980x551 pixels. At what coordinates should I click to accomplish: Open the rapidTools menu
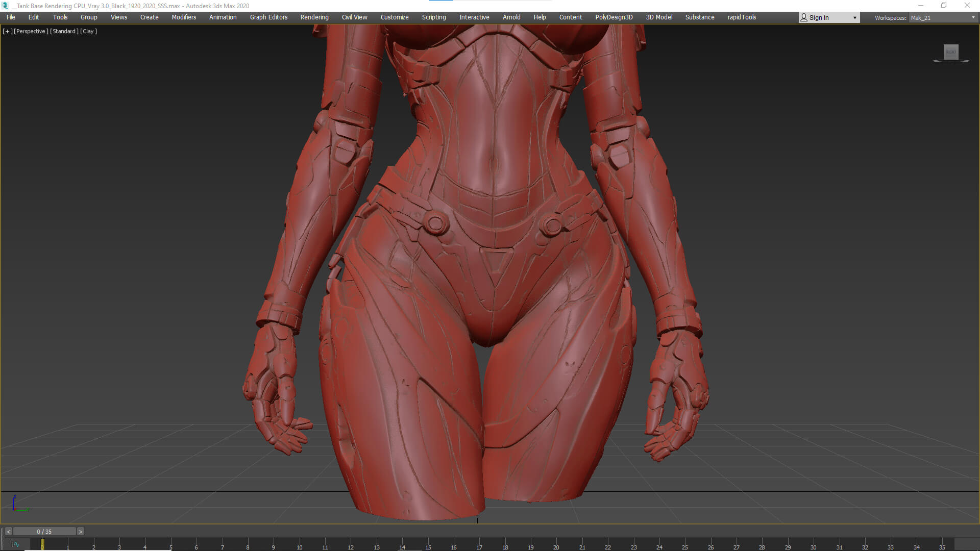(742, 17)
